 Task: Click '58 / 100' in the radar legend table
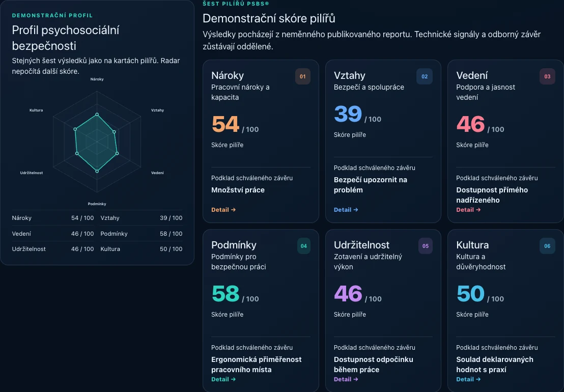coord(171,234)
